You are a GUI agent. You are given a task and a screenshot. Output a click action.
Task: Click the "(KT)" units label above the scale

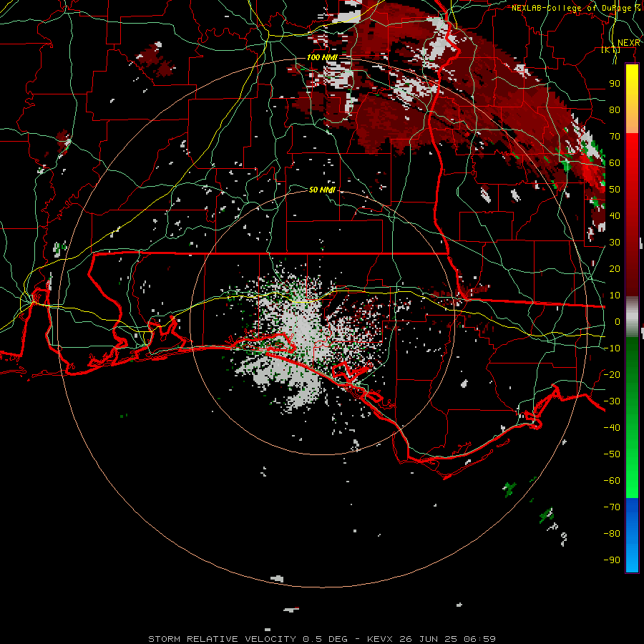611,49
